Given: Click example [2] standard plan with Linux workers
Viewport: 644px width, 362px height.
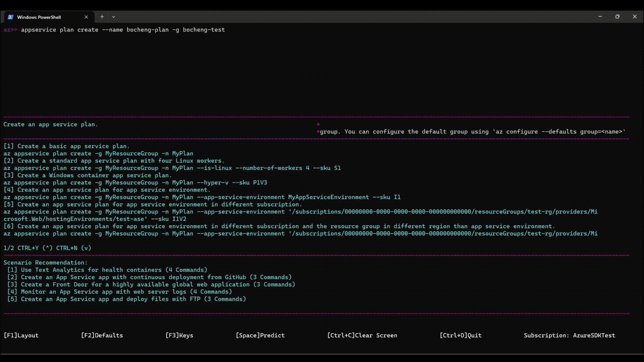Looking at the screenshot, I should point(114,161).
